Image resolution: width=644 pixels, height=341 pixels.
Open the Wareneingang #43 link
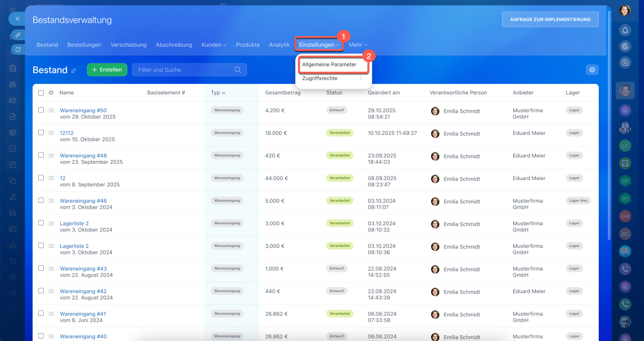(83, 269)
